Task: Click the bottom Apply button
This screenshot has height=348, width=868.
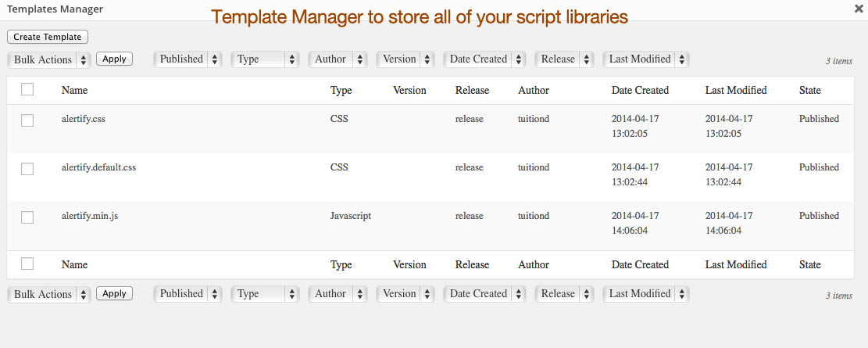Action: pyautogui.click(x=114, y=294)
